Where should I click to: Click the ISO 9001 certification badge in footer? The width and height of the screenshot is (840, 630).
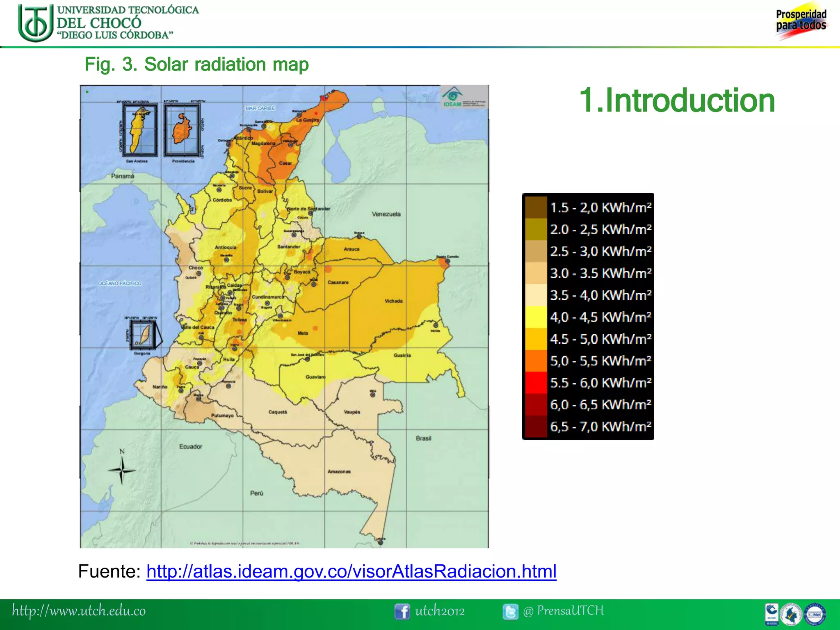(x=772, y=614)
